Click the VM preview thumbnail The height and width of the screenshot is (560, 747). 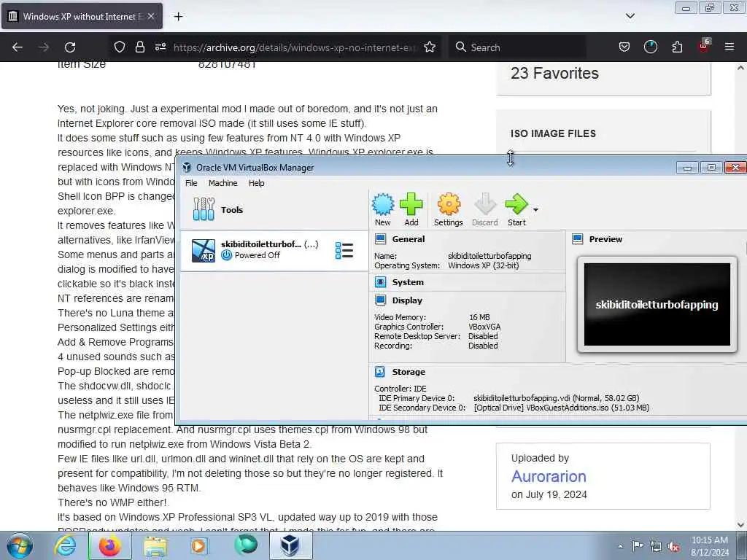click(x=657, y=304)
